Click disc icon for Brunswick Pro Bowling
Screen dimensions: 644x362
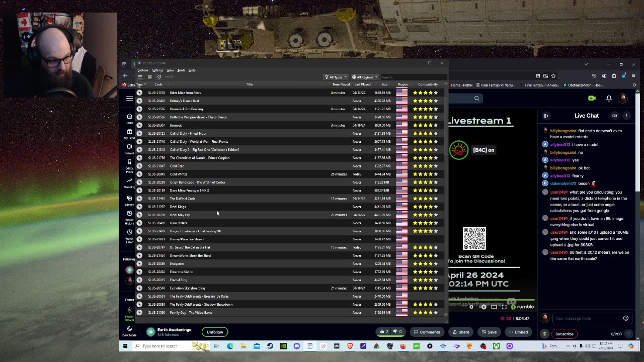139,109
